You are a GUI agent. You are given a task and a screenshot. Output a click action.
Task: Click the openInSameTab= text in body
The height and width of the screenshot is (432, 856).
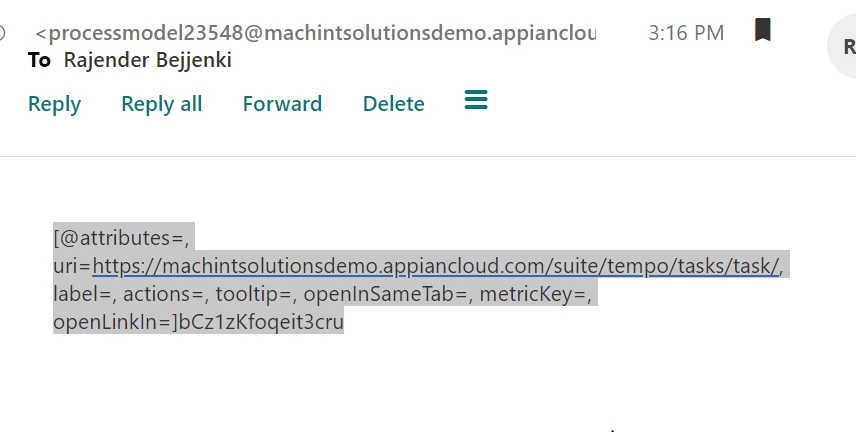point(389,294)
